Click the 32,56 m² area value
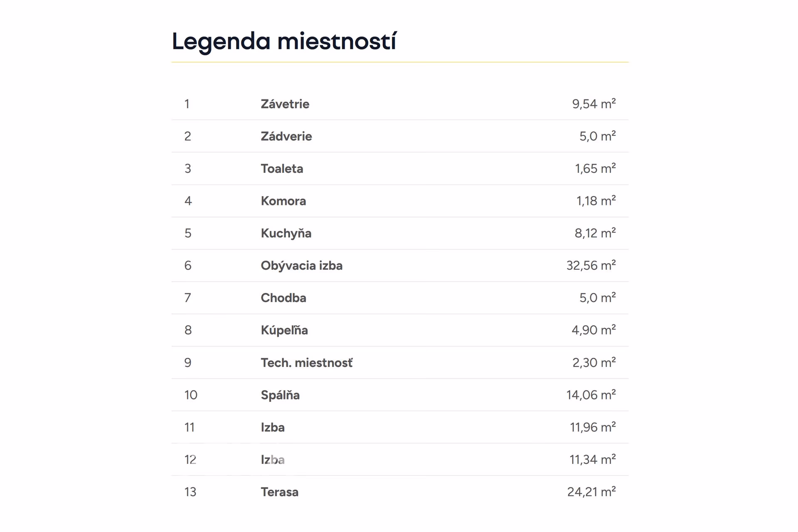 [x=591, y=266]
